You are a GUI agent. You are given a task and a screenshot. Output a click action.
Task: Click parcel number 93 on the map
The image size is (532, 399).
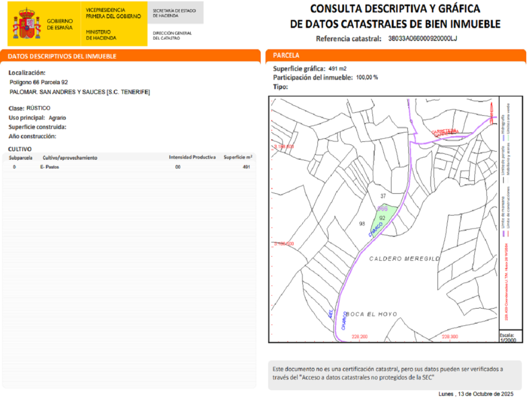tap(362, 223)
